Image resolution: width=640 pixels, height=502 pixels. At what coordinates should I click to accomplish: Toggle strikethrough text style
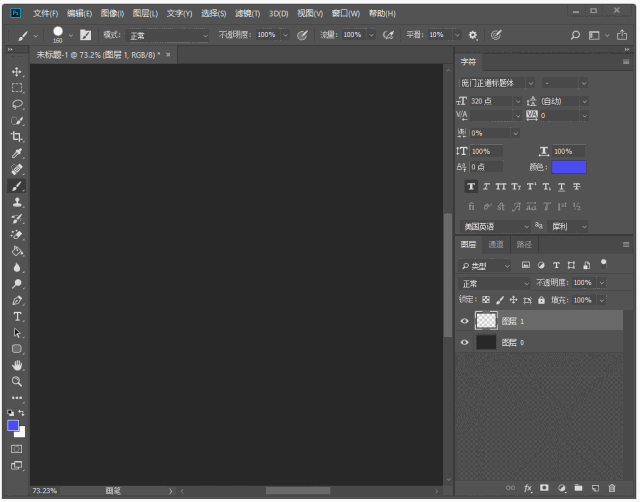pos(576,187)
